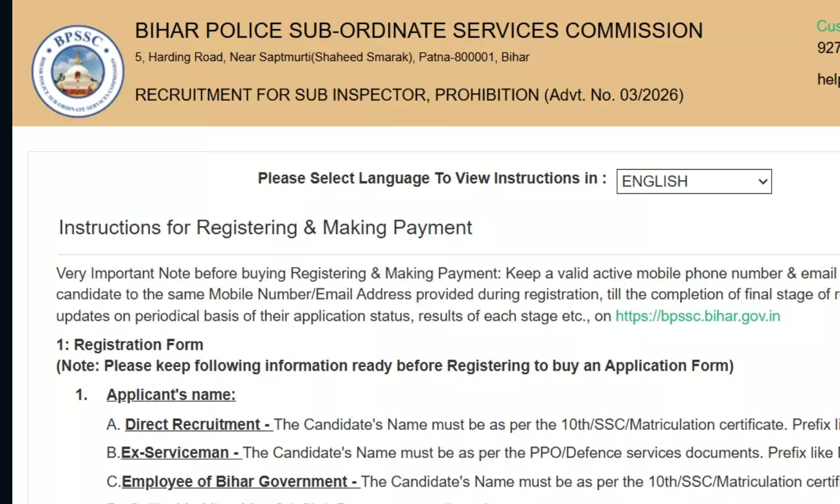Click the '1: Registration Form' section heading
The height and width of the screenshot is (504, 840).
pyautogui.click(x=129, y=345)
